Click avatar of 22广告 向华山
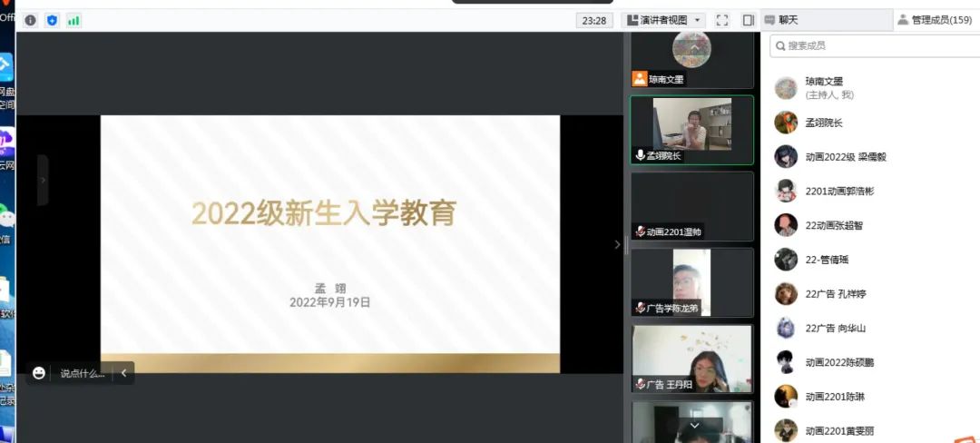The image size is (980, 443). coord(786,328)
